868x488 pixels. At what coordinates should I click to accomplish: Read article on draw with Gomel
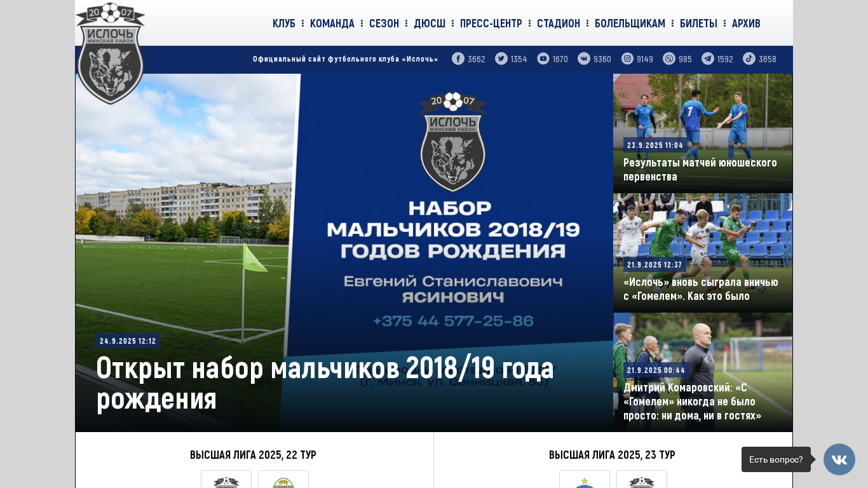click(x=701, y=289)
